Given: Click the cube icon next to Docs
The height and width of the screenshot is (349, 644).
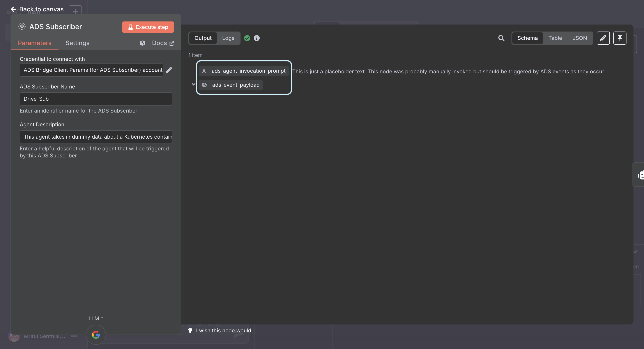Looking at the screenshot, I should pyautogui.click(x=142, y=43).
